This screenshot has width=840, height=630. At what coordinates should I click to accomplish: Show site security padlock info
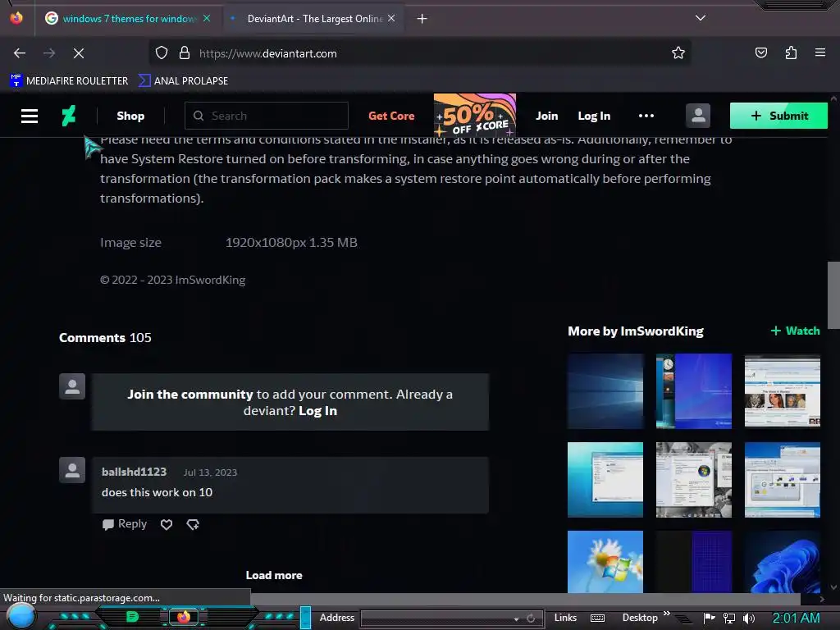tap(185, 53)
